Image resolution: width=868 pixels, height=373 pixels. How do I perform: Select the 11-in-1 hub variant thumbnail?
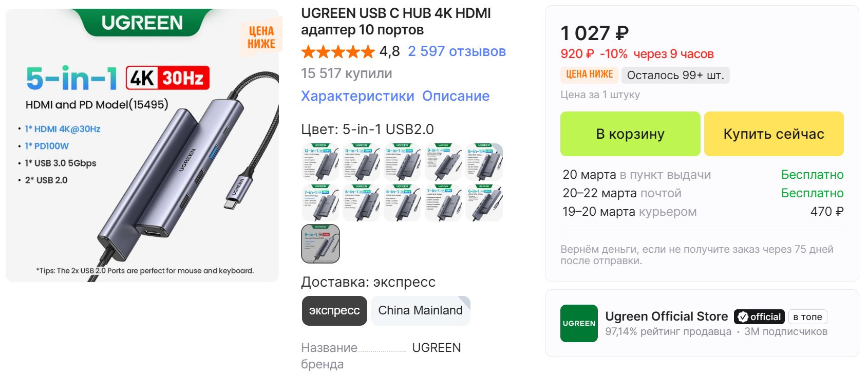coord(361,162)
